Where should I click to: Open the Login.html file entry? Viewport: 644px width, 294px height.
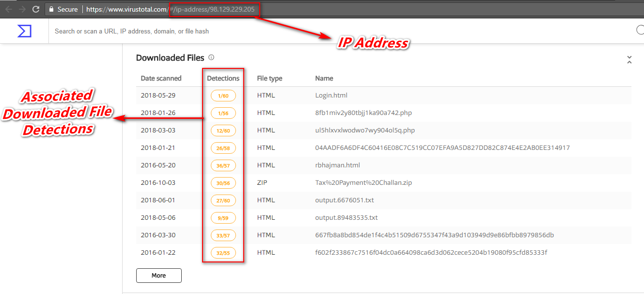[x=331, y=96]
